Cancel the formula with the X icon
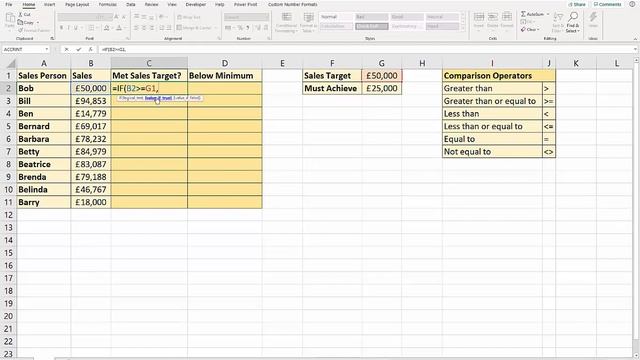640x360 pixels. pyautogui.click(x=67, y=49)
